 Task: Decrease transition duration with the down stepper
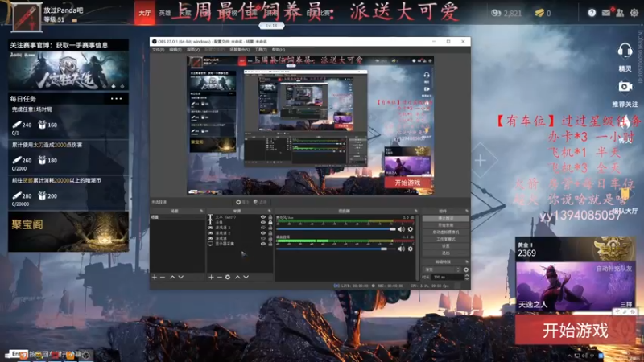[466, 278]
